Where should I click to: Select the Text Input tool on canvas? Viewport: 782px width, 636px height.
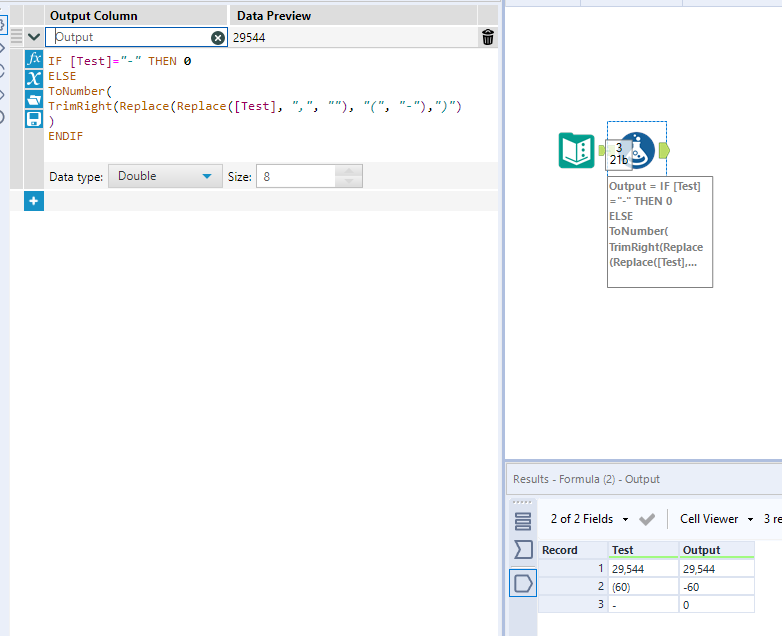(577, 150)
